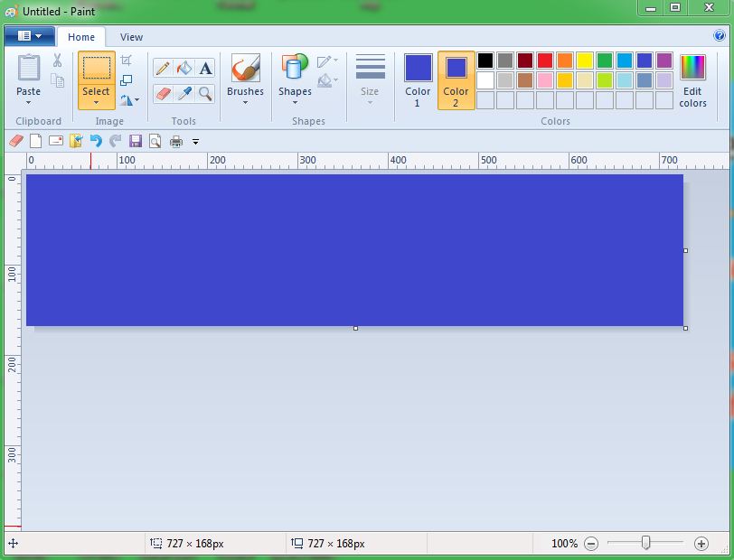Click the Cut scissors icon
Viewport: 734px width, 560px height.
(x=57, y=61)
